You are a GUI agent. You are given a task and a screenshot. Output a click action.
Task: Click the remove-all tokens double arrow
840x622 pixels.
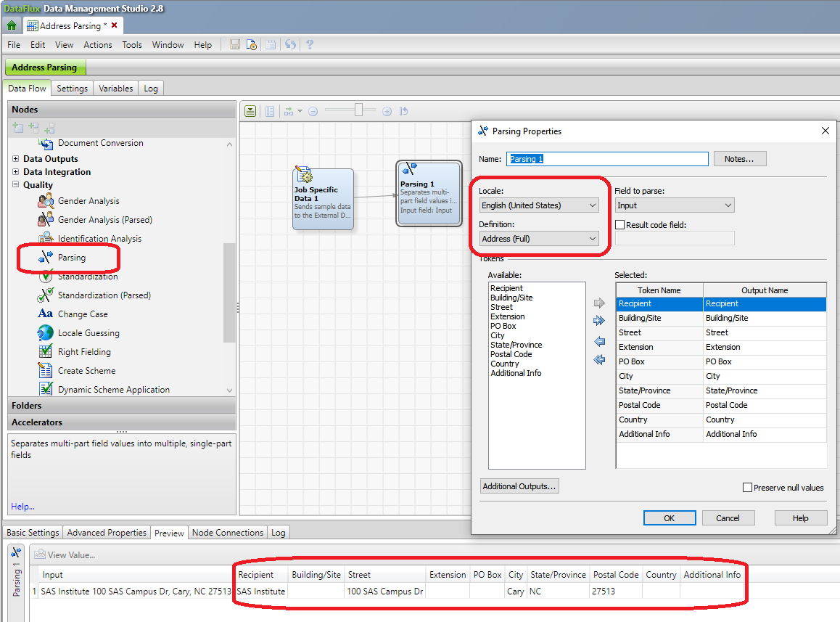599,360
